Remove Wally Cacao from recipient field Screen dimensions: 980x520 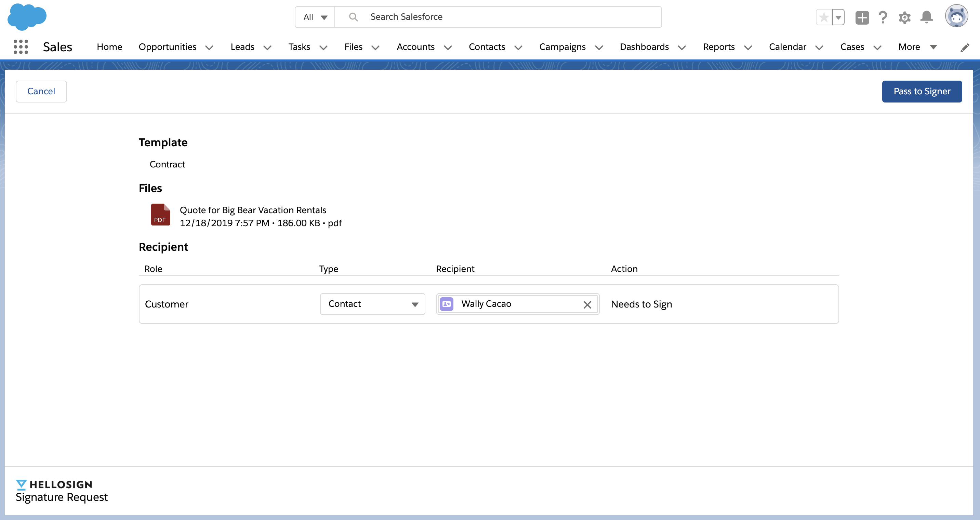coord(587,304)
